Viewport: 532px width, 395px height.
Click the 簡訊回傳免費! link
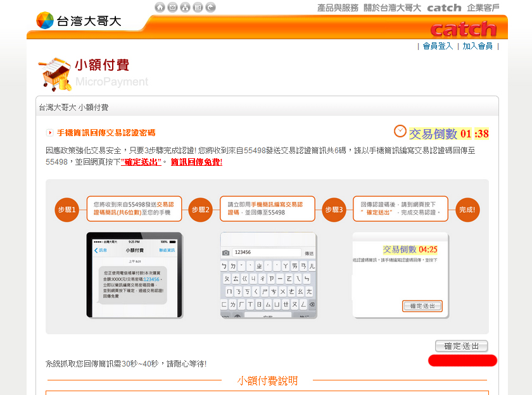pos(196,162)
